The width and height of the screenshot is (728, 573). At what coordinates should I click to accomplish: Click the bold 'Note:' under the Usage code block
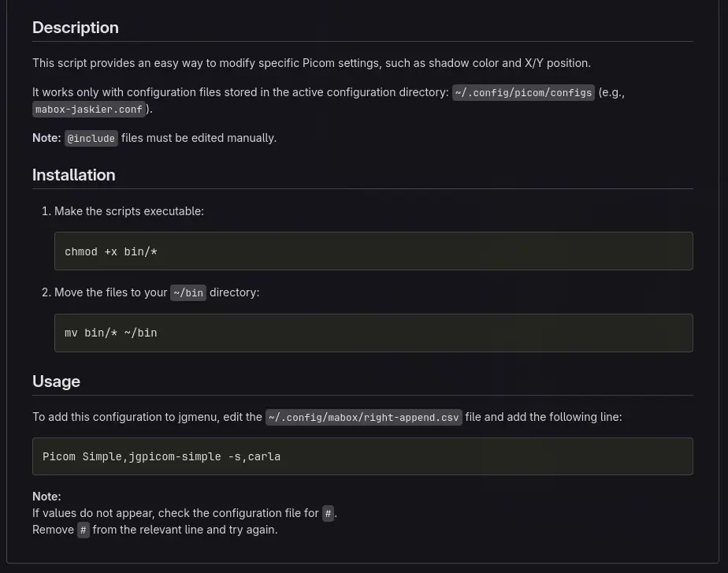pos(46,497)
